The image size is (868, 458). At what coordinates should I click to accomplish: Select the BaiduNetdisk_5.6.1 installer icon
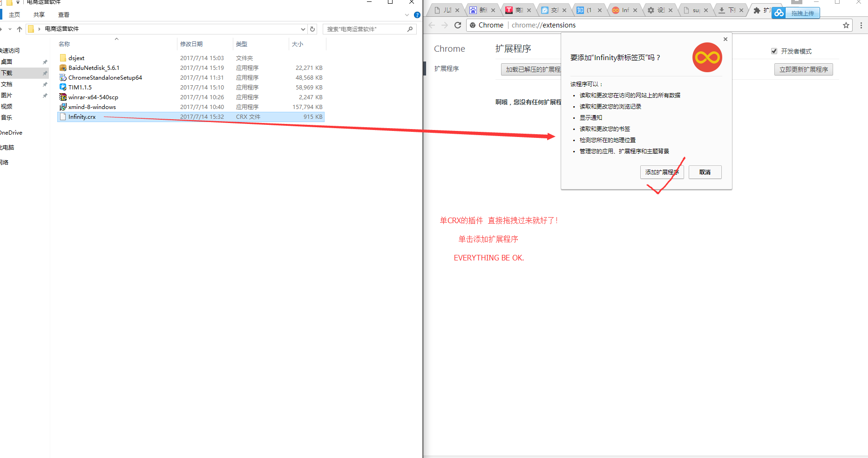[x=63, y=68]
